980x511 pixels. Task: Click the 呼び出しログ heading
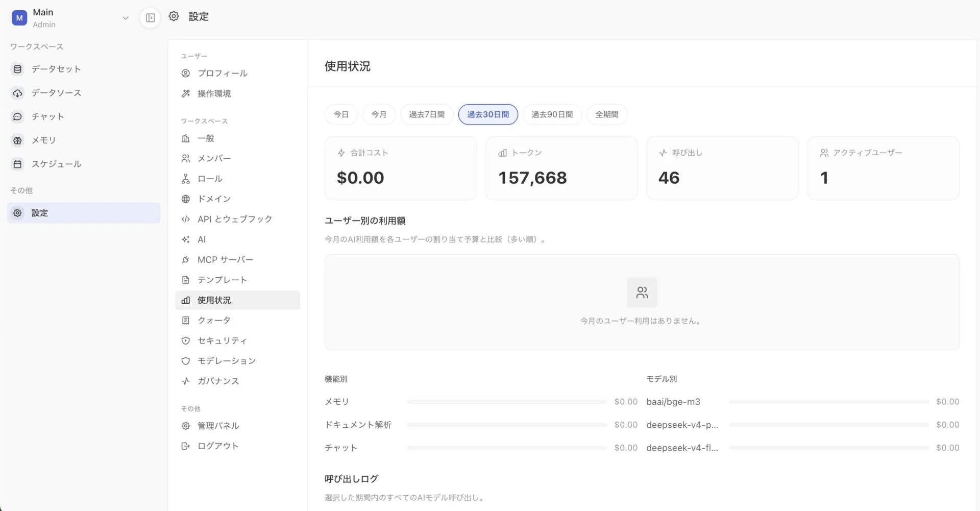click(351, 479)
